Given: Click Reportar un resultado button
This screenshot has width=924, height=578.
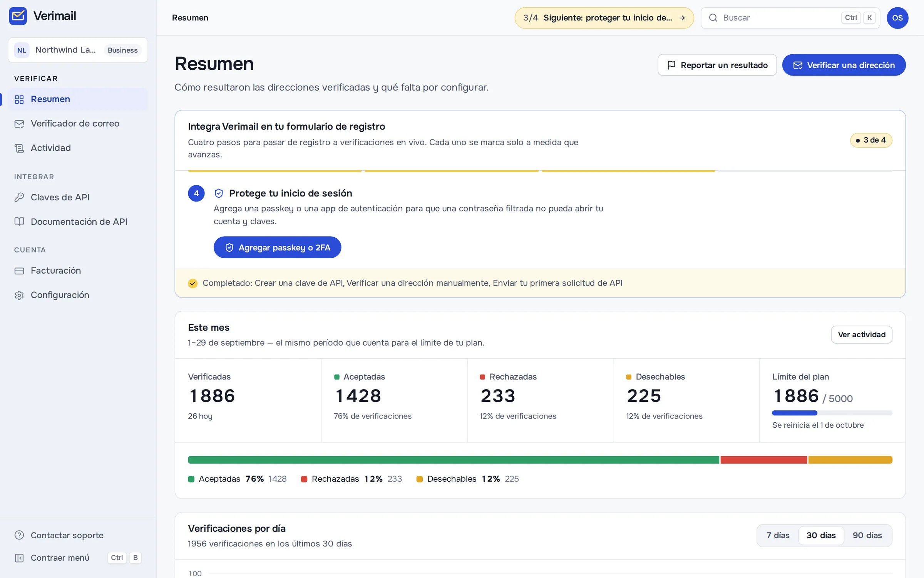Looking at the screenshot, I should 717,65.
